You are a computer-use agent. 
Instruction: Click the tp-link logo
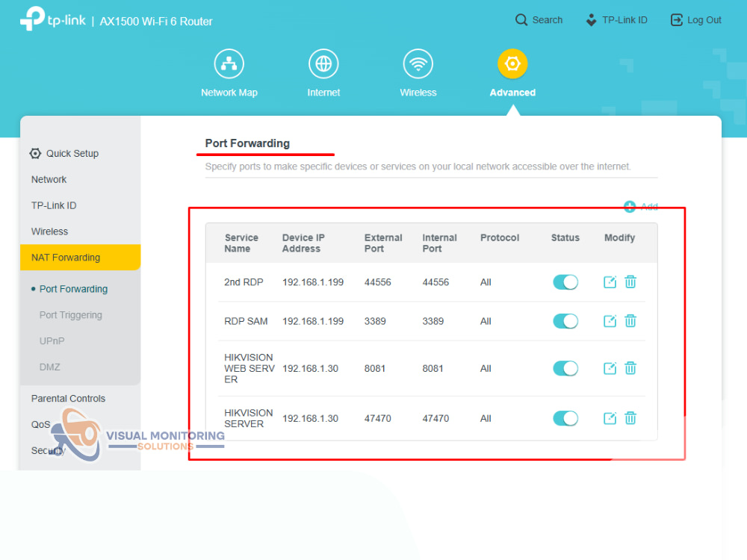[x=53, y=19]
